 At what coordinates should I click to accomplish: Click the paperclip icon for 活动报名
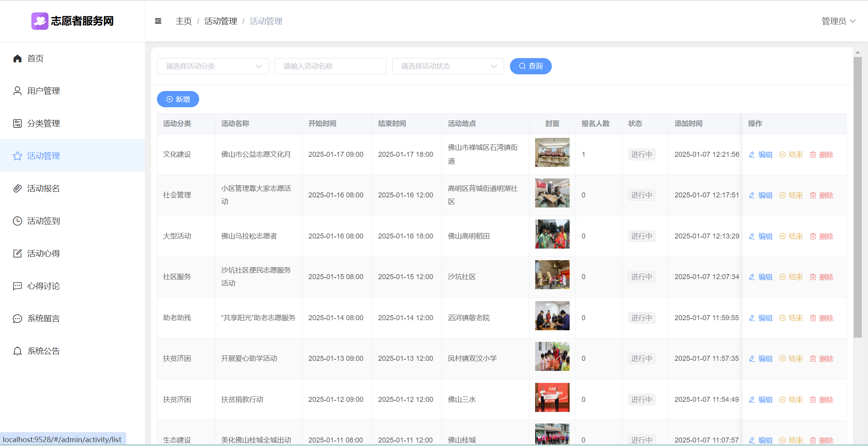point(17,189)
